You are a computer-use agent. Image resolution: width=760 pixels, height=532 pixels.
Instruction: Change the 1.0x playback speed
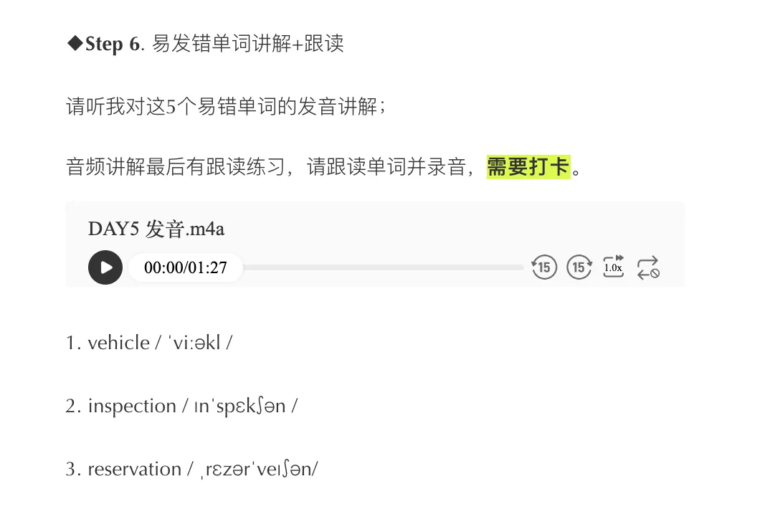click(x=614, y=267)
